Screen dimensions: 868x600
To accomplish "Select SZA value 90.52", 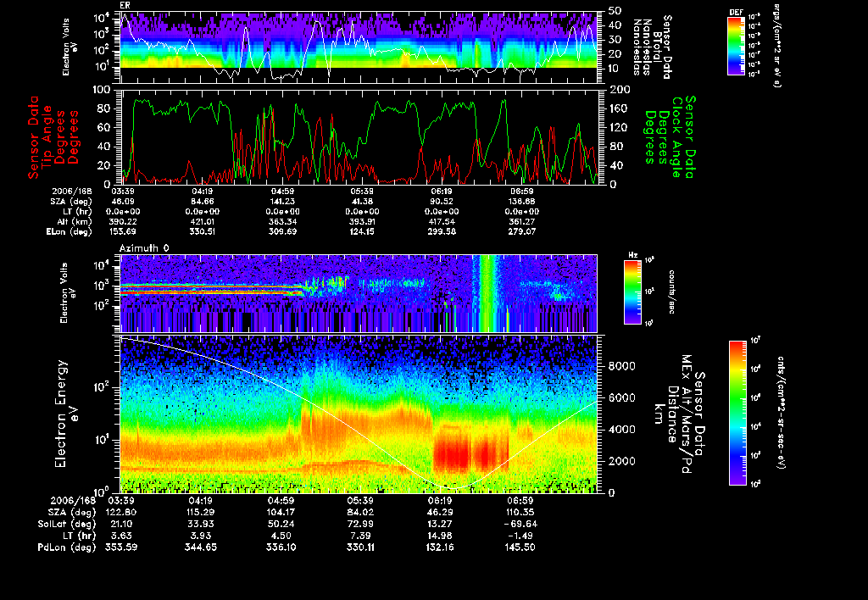I will (441, 202).
